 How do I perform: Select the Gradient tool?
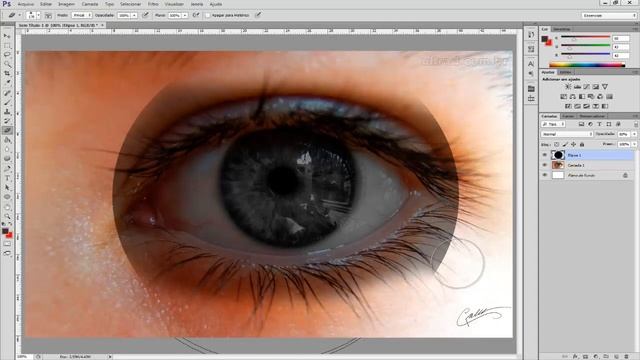tap(7, 140)
